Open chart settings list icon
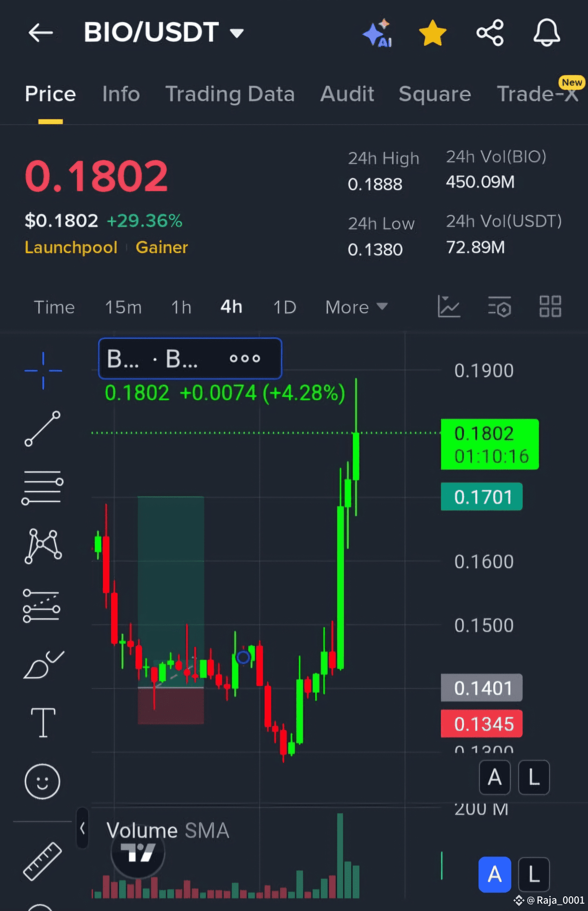This screenshot has height=911, width=588. click(499, 306)
